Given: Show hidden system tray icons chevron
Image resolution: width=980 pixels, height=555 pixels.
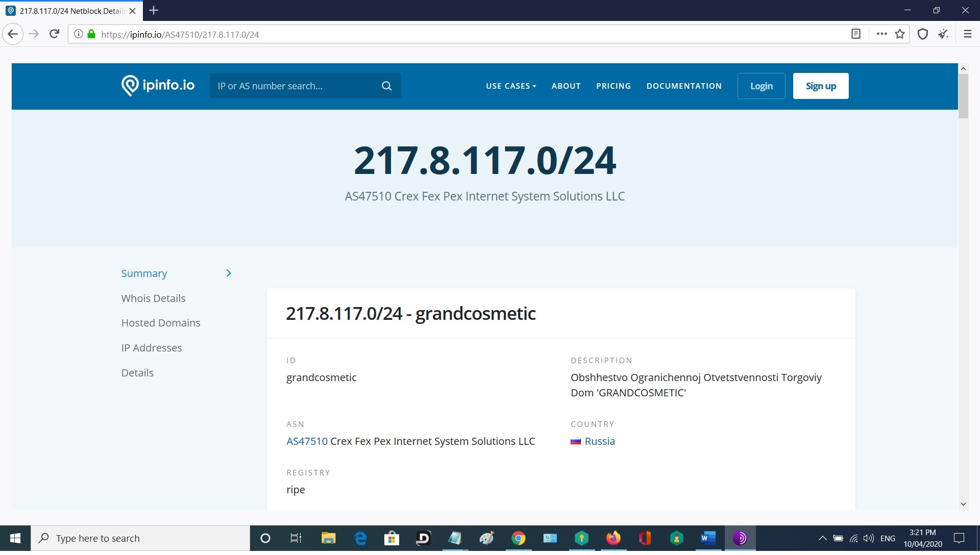Looking at the screenshot, I should (x=822, y=538).
